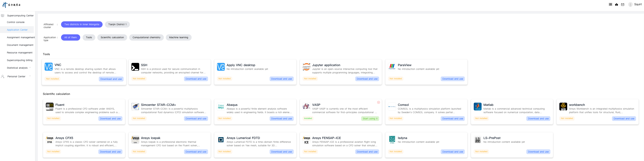Image resolution: width=644 pixels, height=161 pixels.
Task: Click the lsdyna logo icon
Action: coord(392,140)
